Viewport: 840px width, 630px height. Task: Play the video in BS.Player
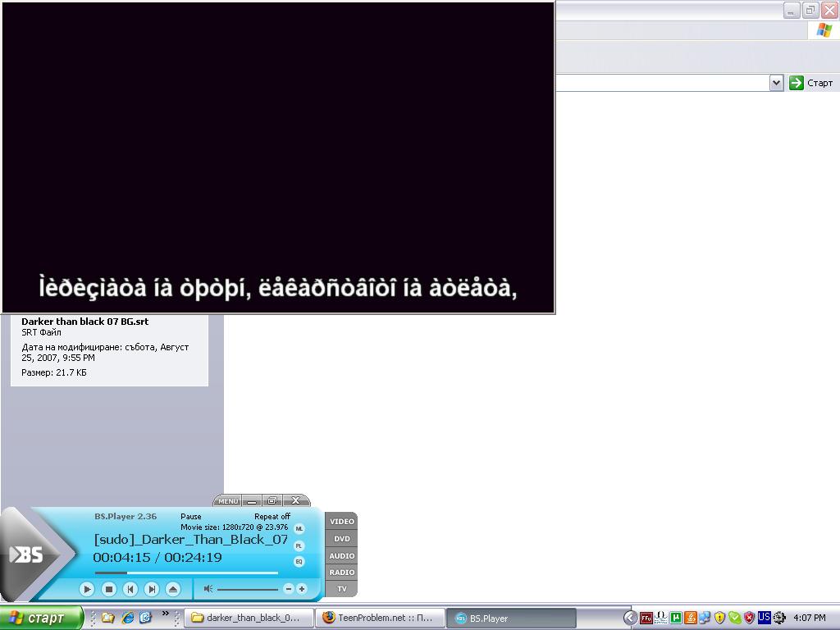click(87, 589)
